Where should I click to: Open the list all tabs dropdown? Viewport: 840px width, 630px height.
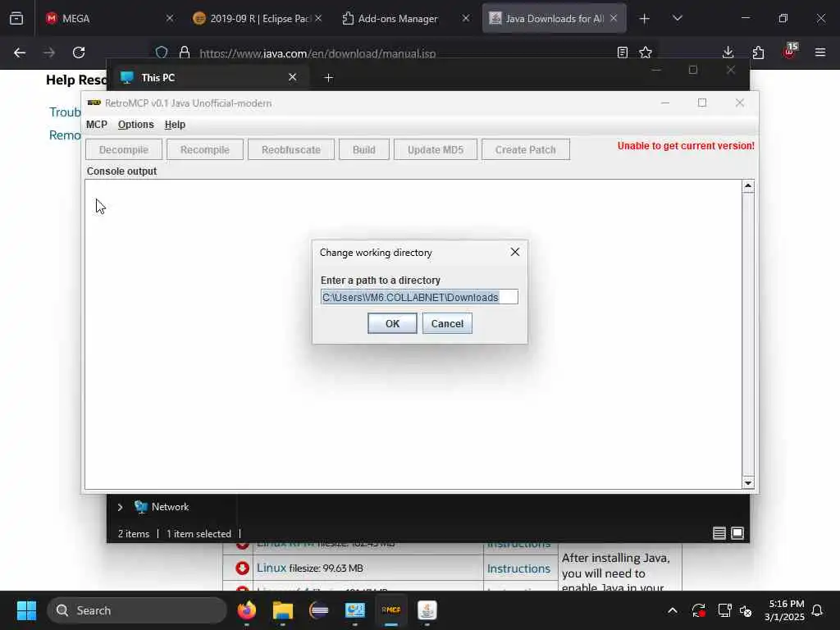[x=677, y=18]
